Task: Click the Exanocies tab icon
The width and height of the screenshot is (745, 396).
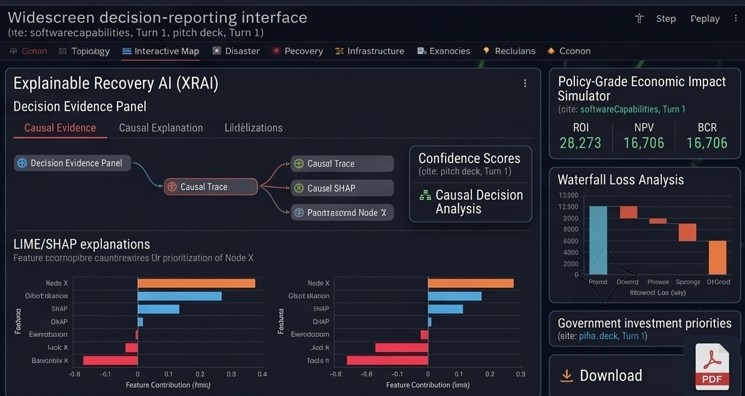Action: pos(421,51)
